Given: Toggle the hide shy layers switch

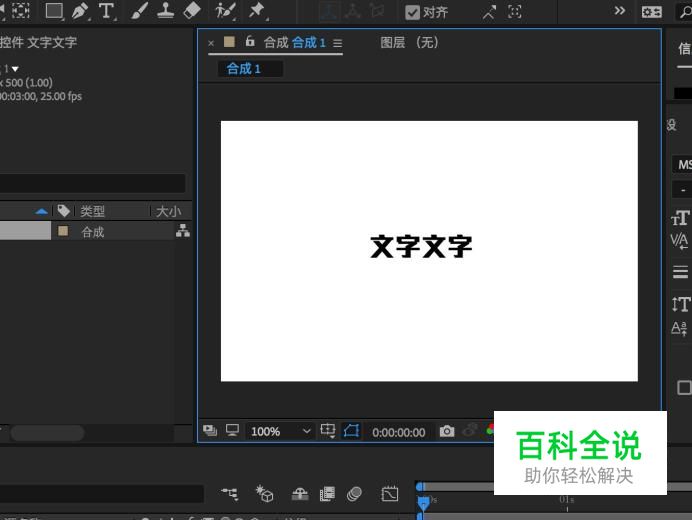Looking at the screenshot, I should [x=300, y=494].
